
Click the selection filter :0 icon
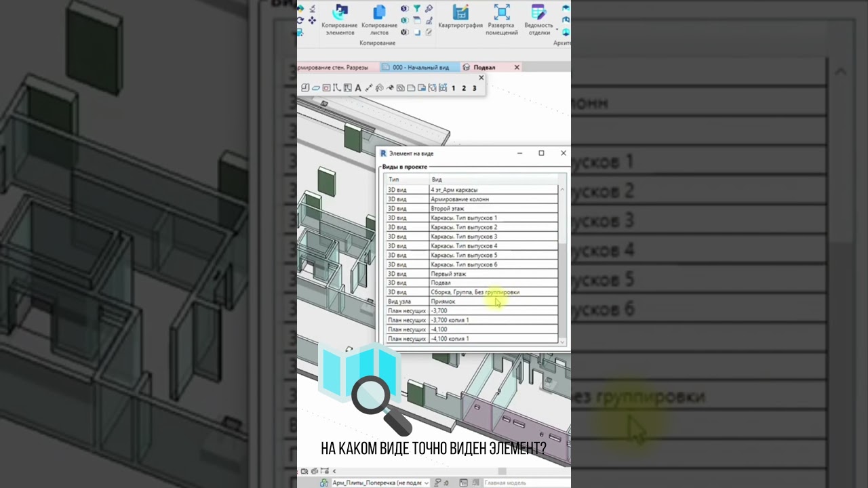click(x=443, y=483)
